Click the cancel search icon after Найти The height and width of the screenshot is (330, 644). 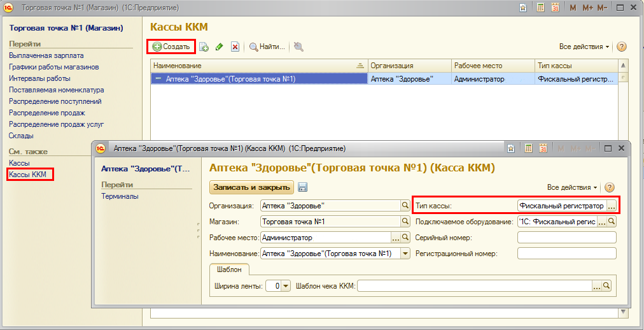298,47
